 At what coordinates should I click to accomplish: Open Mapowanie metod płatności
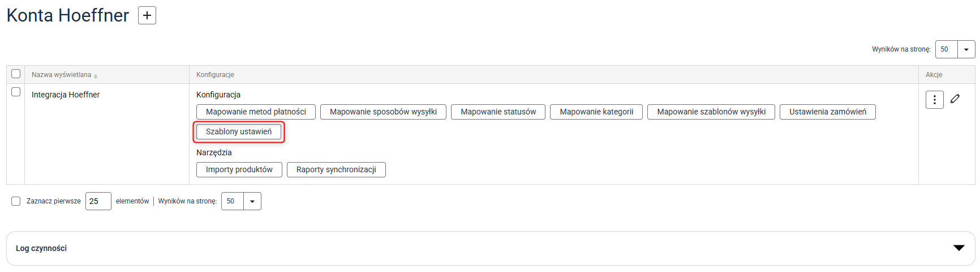pos(256,112)
